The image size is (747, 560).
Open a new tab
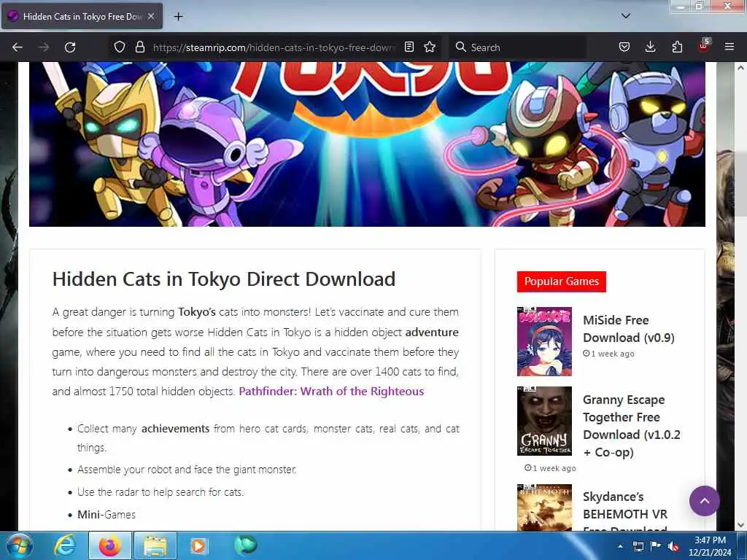[x=178, y=17]
